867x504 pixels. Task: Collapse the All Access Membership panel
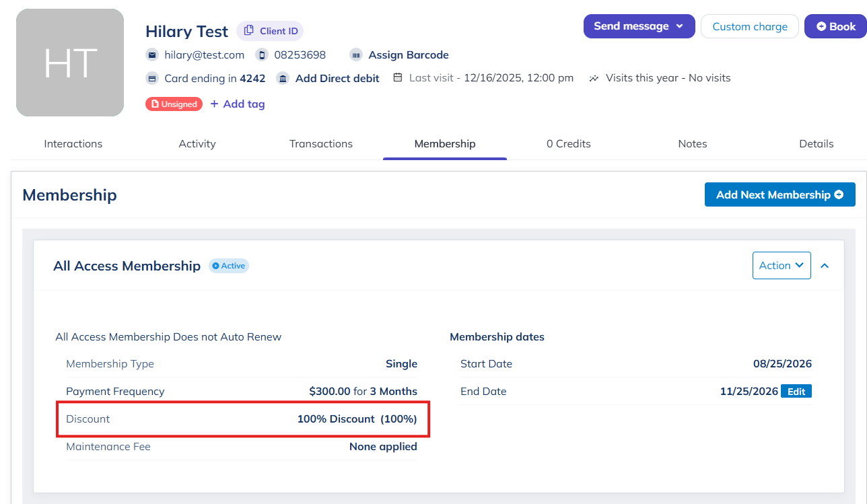(825, 265)
